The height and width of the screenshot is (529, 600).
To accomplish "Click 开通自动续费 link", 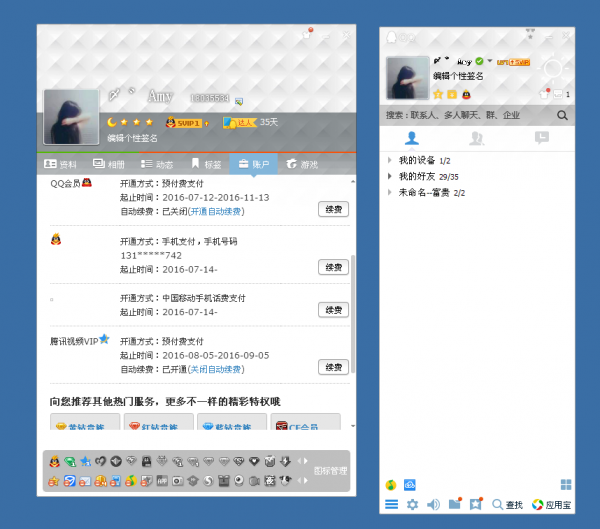I will pyautogui.click(x=216, y=211).
